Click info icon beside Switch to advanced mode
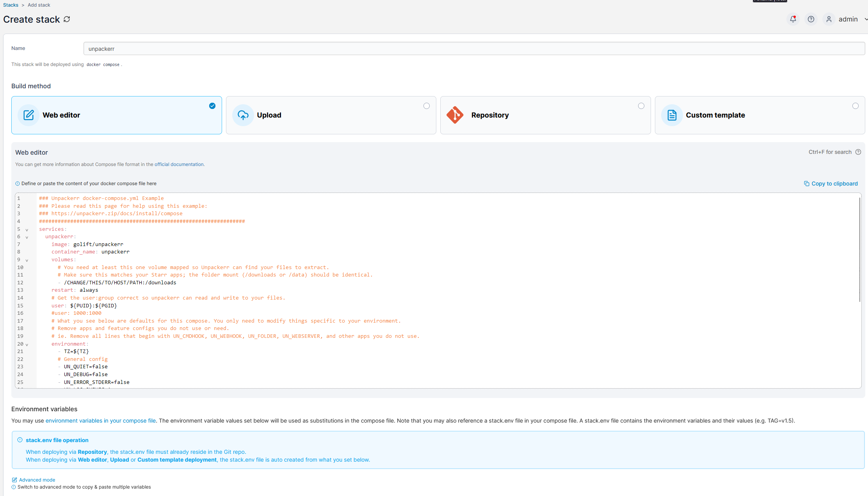 [x=14, y=487]
